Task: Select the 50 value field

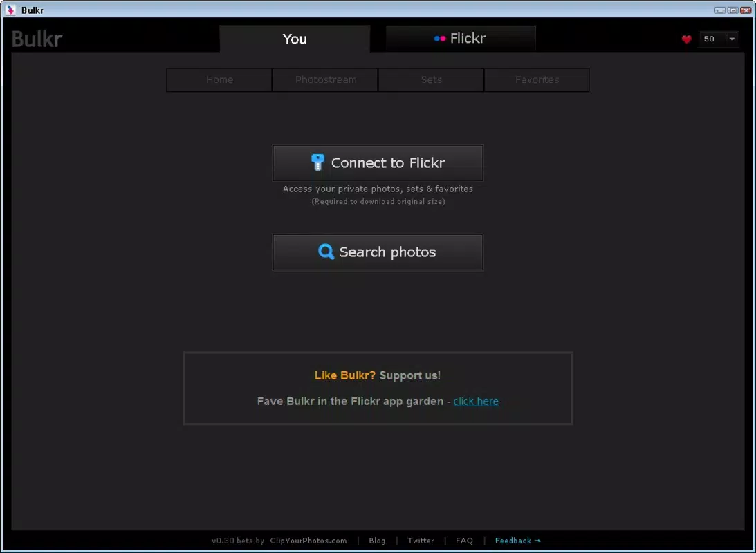Action: [712, 39]
